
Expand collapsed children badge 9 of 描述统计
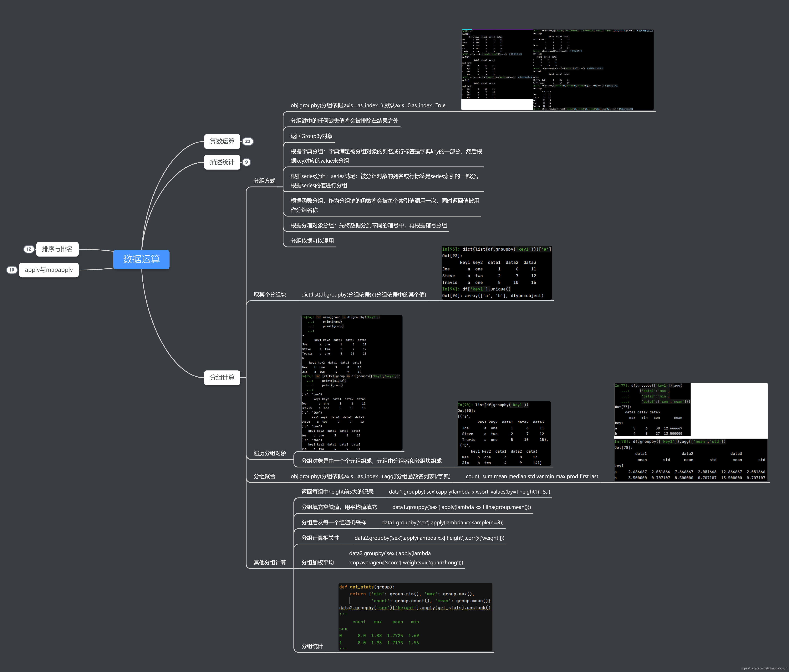[x=246, y=162]
